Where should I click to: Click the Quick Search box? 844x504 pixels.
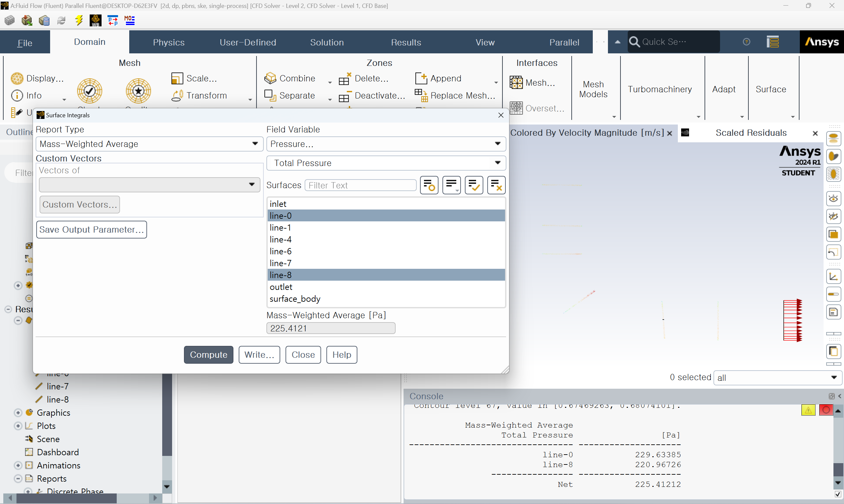[673, 42]
